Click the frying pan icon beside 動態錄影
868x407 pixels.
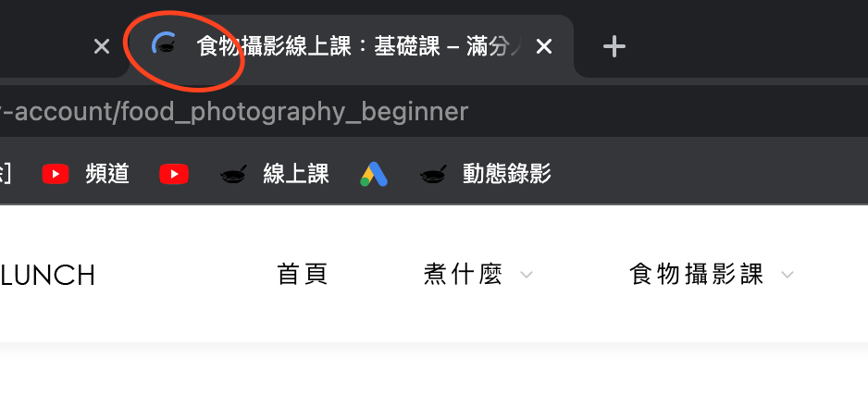433,174
